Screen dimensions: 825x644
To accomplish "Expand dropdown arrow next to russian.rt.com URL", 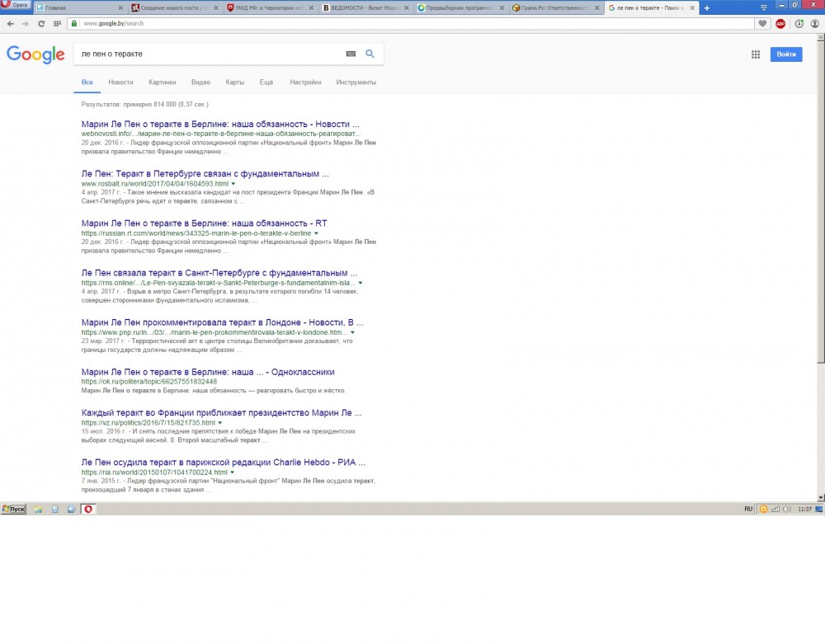I will tap(316, 233).
